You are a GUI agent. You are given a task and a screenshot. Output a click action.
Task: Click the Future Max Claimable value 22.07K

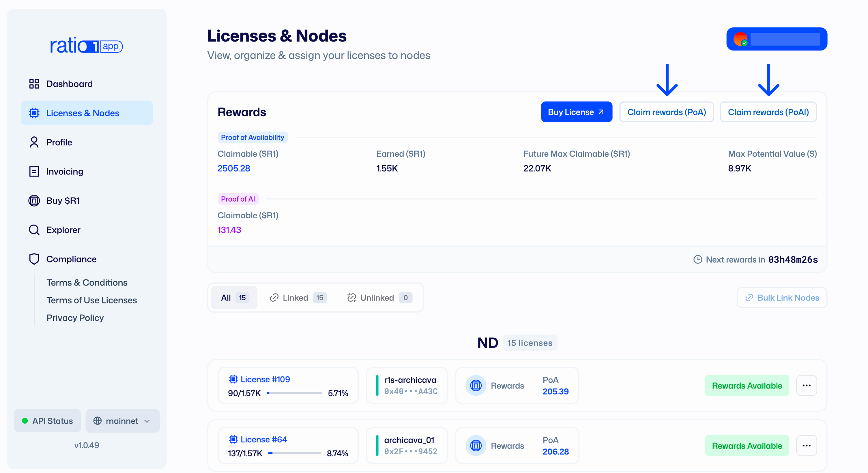tap(537, 168)
